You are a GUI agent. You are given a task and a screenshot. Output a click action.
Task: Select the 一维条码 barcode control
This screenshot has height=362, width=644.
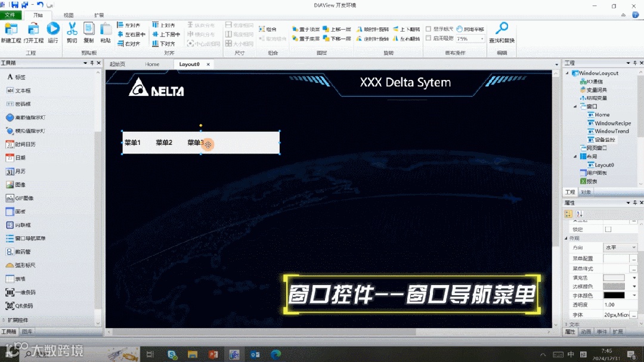pyautogui.click(x=20, y=292)
